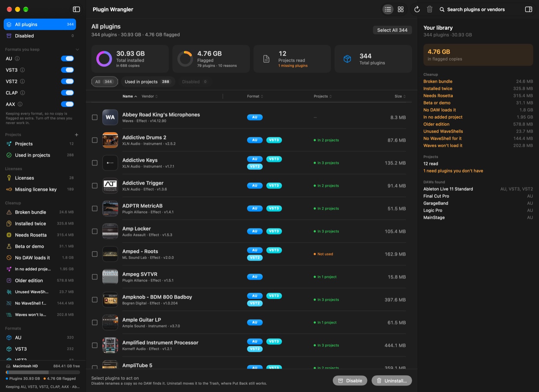Screen dimensions: 539x392
Task: Toggle the right library panel icon
Action: pyautogui.click(x=529, y=9)
